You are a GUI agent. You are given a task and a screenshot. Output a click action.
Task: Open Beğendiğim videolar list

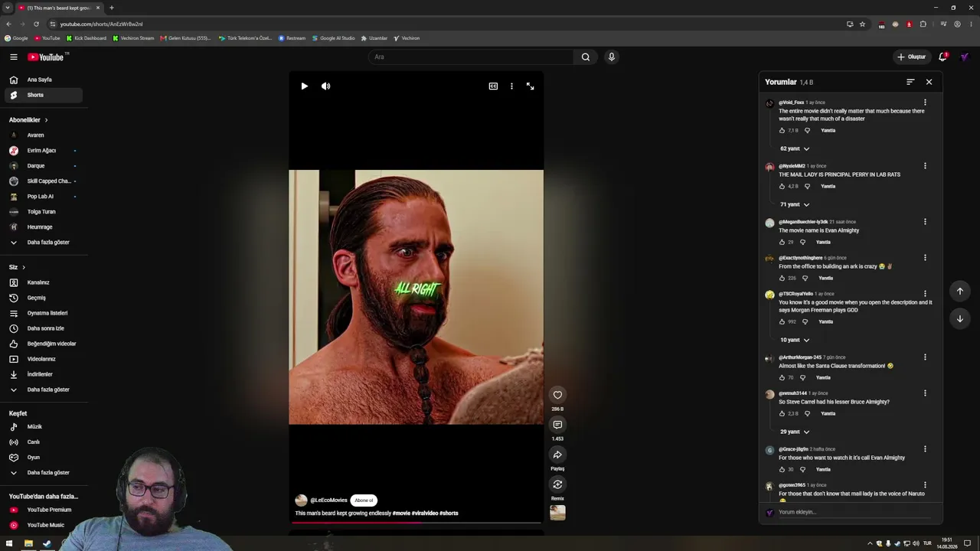pos(45,344)
